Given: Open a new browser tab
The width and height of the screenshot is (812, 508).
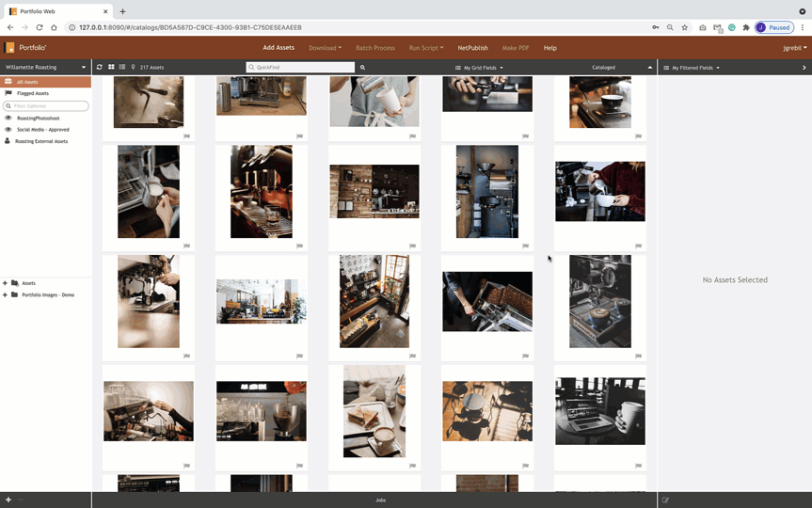Looking at the screenshot, I should 122,11.
